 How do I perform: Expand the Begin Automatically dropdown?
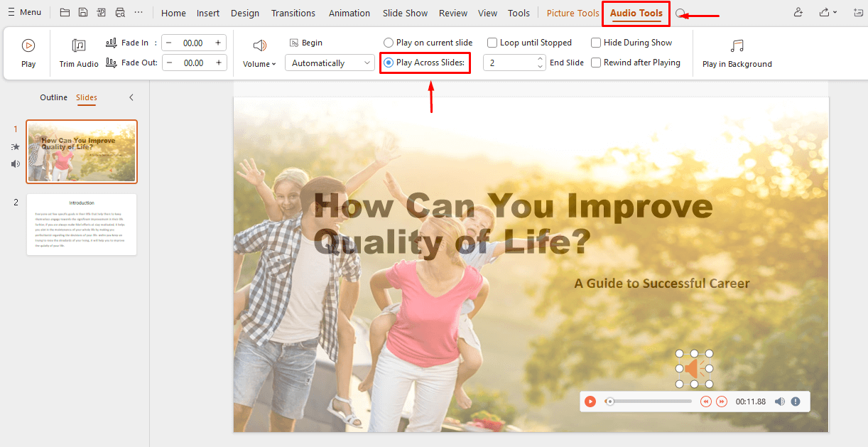click(x=330, y=63)
